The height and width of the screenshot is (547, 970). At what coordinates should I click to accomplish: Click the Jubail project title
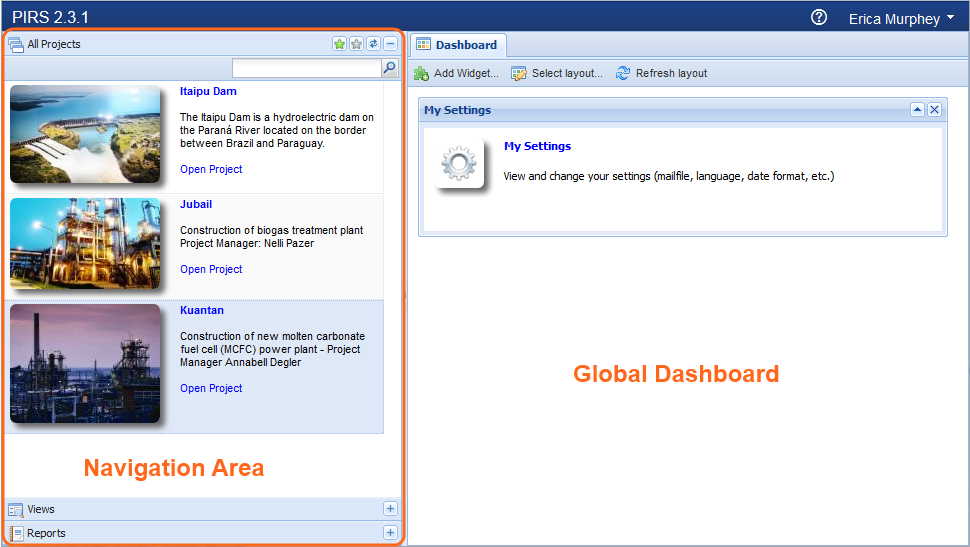click(195, 204)
